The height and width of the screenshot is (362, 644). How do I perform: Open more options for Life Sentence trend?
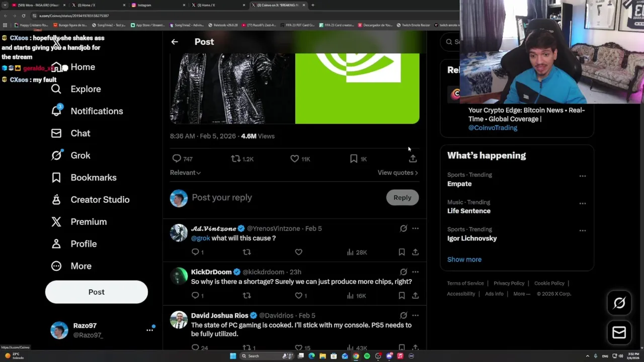coord(582,203)
